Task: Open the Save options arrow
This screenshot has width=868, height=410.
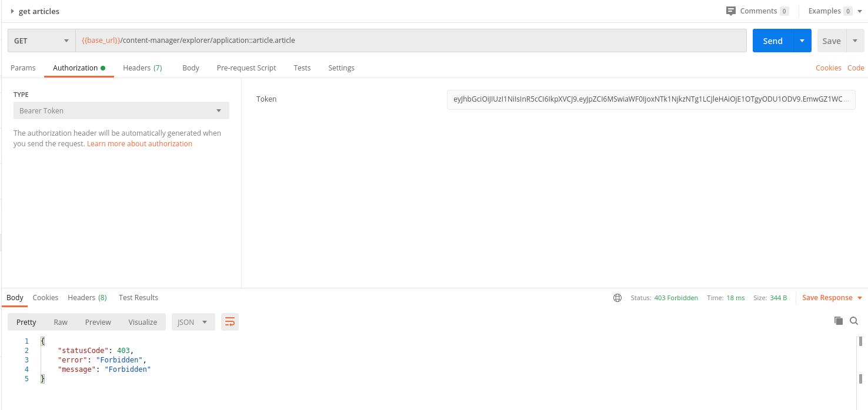Action: click(854, 41)
